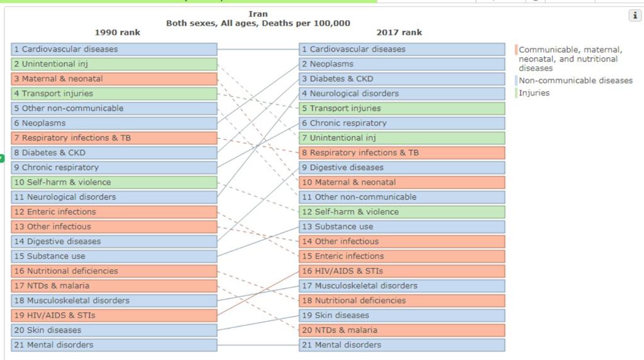Click the 1990 rank column header
The image size is (644, 360).
click(118, 33)
